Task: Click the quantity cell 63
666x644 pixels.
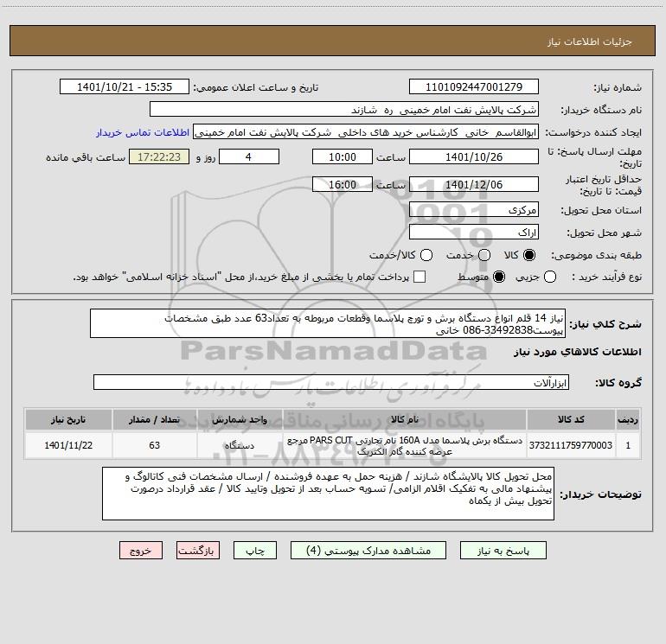Action: point(154,445)
